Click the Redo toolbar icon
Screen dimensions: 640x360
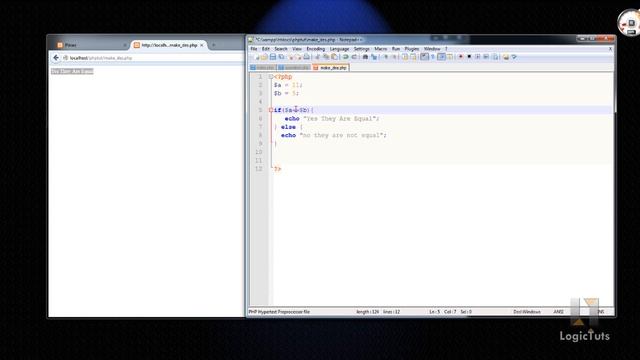click(x=354, y=57)
